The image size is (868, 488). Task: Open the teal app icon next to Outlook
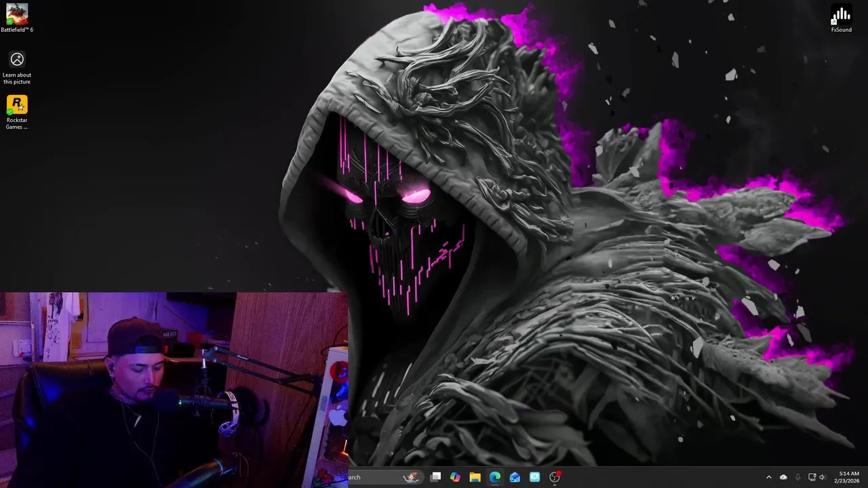click(x=534, y=477)
